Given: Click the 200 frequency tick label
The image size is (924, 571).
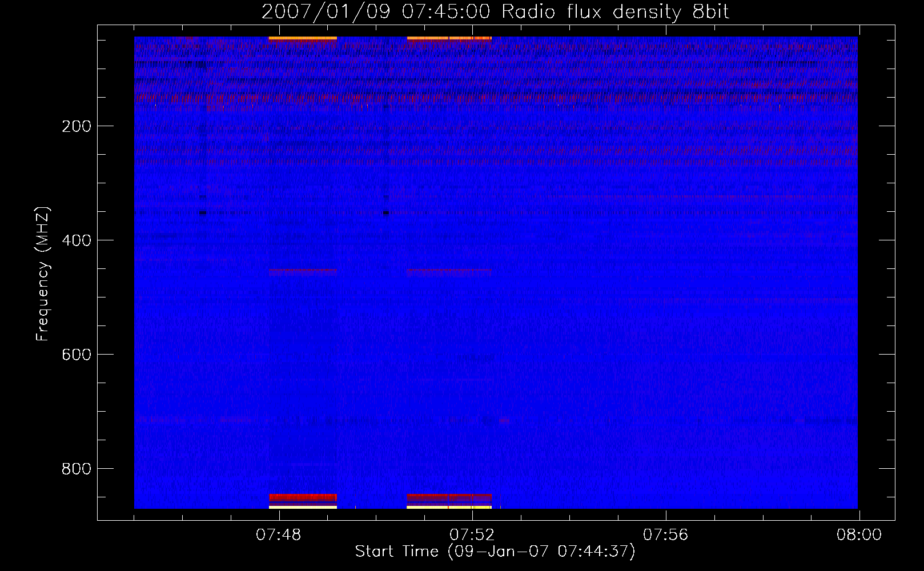Looking at the screenshot, I should [x=77, y=126].
